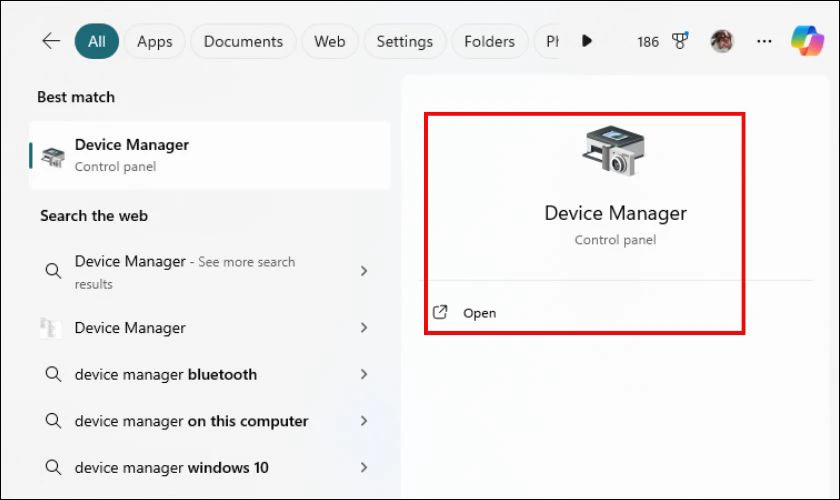Expand arrow for device manager bluetooth

pos(364,374)
